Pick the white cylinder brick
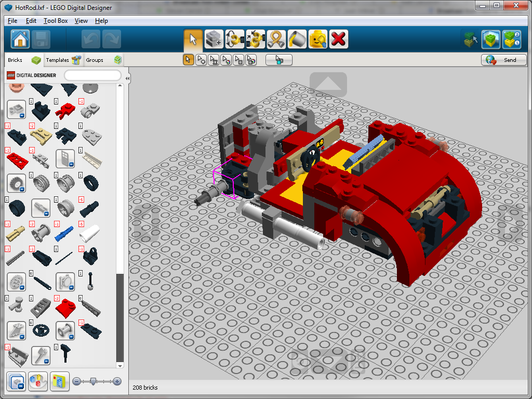 (89, 233)
